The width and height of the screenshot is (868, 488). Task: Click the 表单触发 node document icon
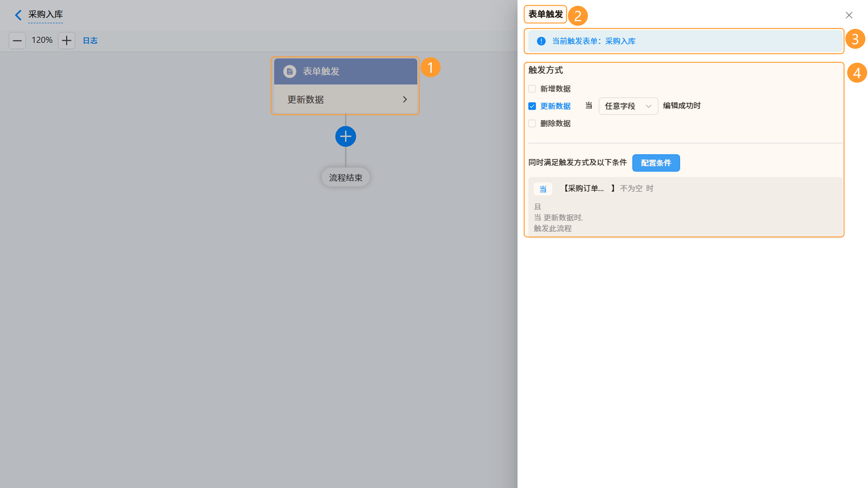pos(289,71)
